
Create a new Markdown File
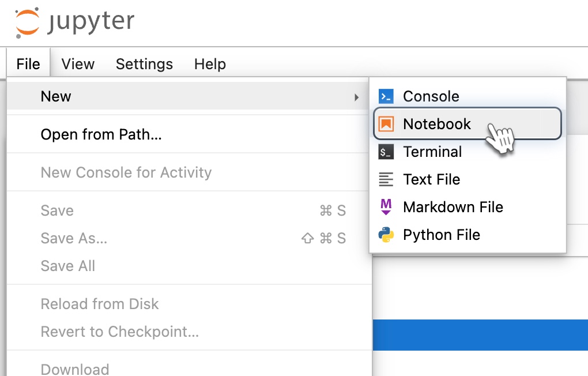point(468,207)
